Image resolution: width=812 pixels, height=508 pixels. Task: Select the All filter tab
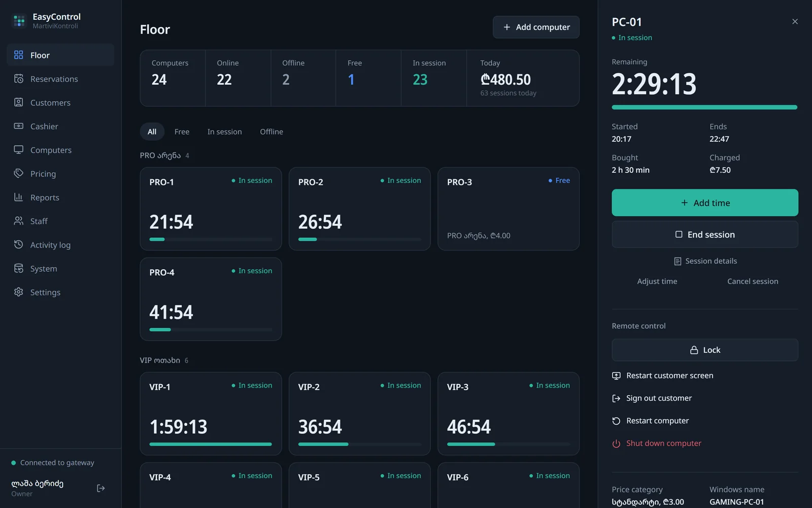(152, 132)
